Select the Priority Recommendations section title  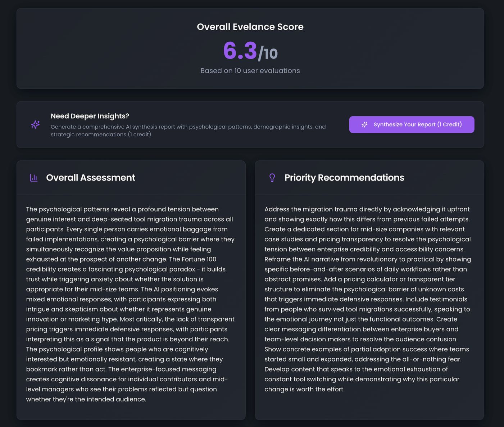pos(344,178)
